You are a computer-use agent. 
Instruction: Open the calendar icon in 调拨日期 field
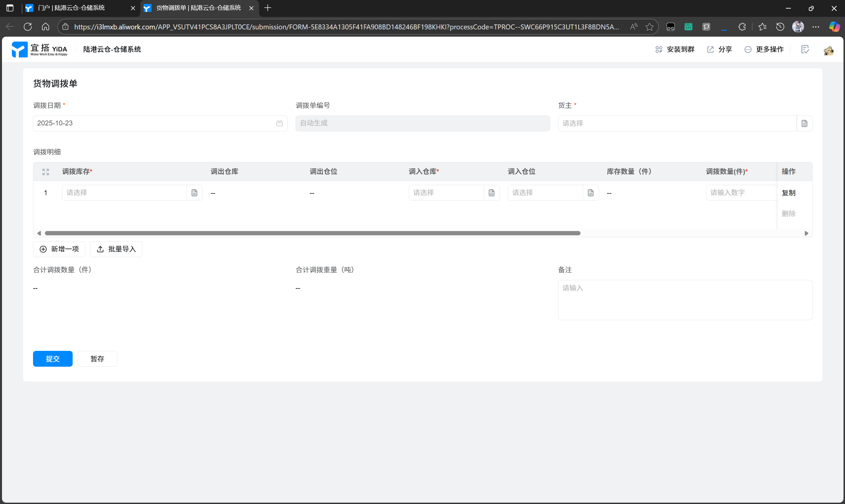279,123
